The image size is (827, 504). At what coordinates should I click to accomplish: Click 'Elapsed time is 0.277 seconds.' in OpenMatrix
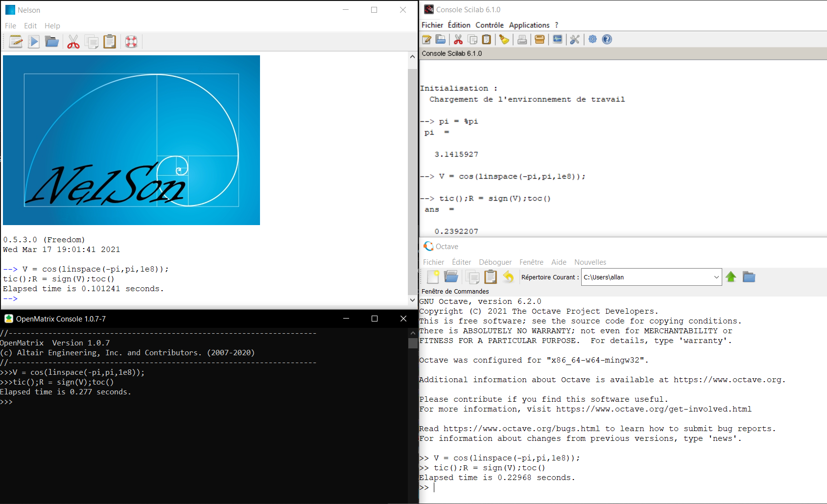click(x=66, y=392)
